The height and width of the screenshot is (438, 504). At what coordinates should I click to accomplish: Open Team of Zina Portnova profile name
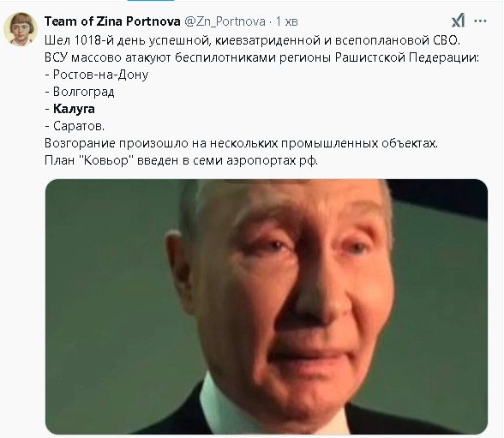click(112, 21)
